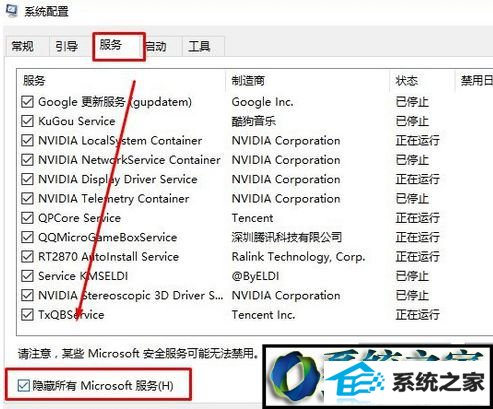Click the @ByELDI manufacturer cell
Image resolution: width=493 pixels, height=409 pixels.
(255, 276)
